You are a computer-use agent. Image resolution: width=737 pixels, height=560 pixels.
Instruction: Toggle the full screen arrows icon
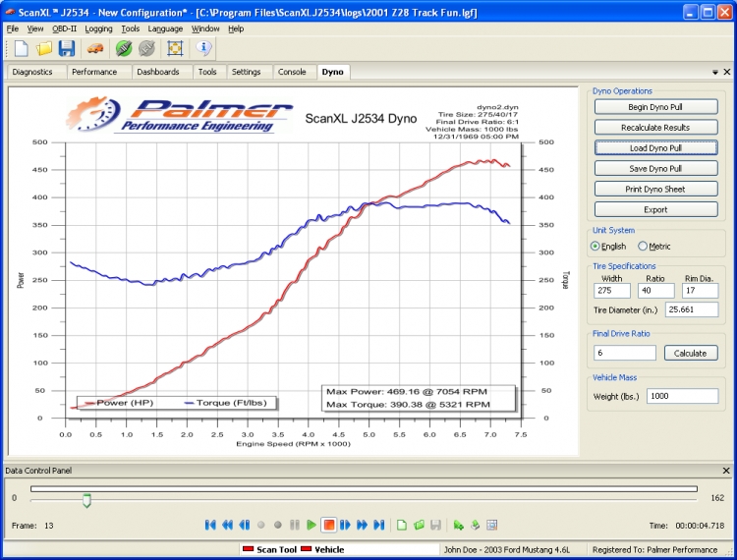175,48
